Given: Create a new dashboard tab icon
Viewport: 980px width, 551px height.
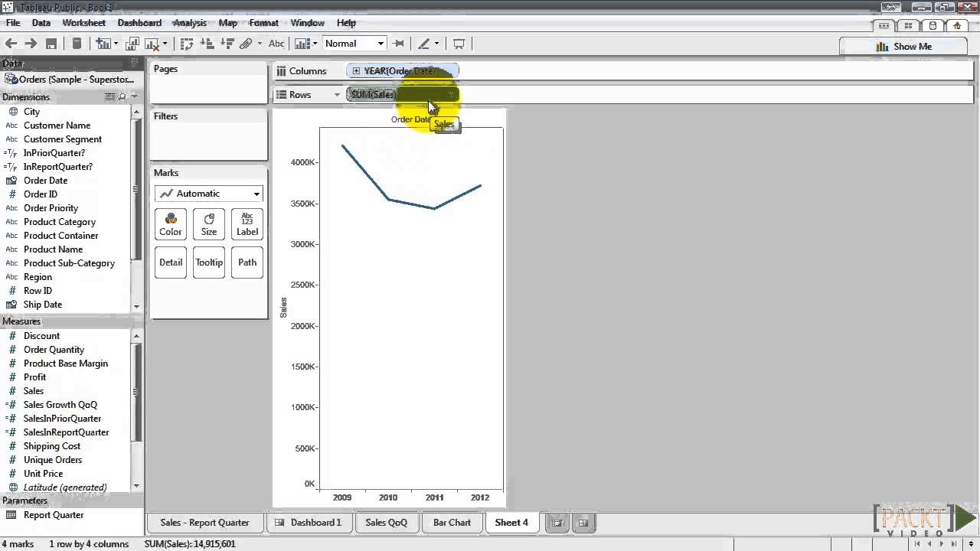Looking at the screenshot, I should pos(583,523).
